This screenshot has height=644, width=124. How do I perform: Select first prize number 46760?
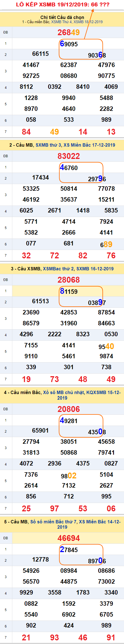(69, 168)
